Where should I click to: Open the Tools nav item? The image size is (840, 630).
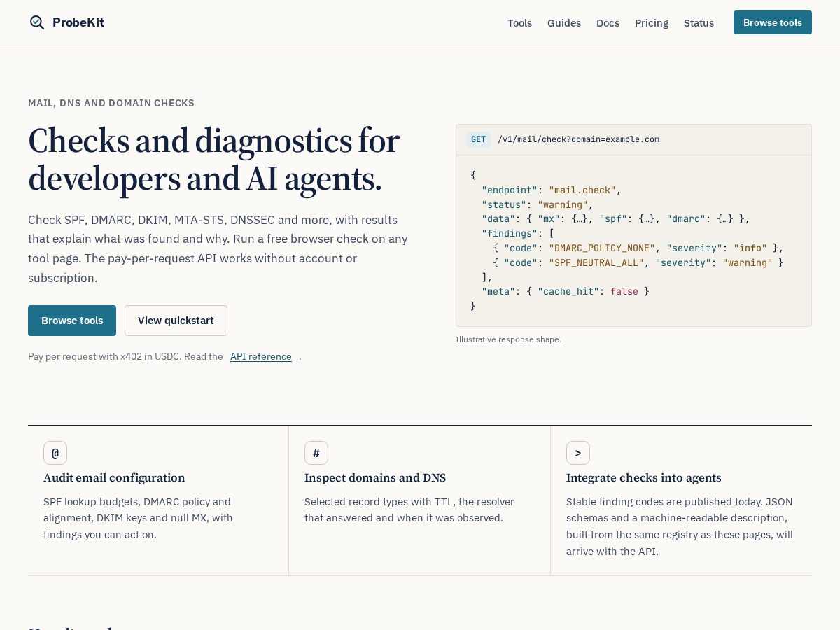tap(519, 23)
